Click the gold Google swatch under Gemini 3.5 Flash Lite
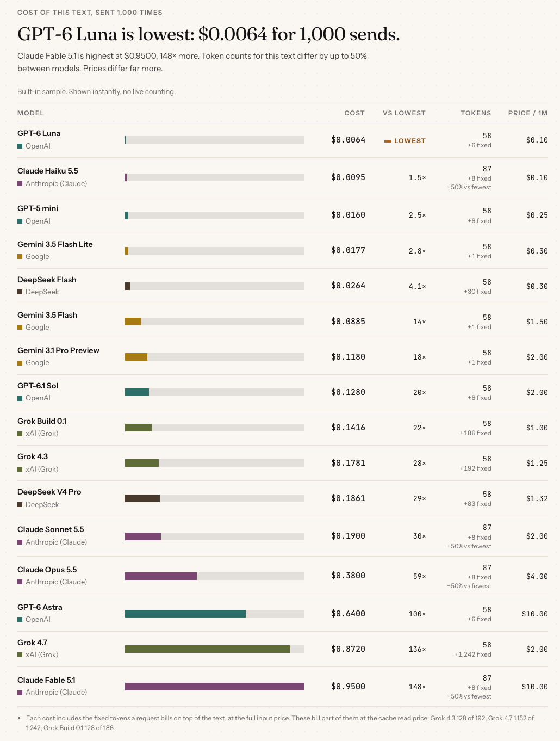This screenshot has width=560, height=741. (20, 257)
